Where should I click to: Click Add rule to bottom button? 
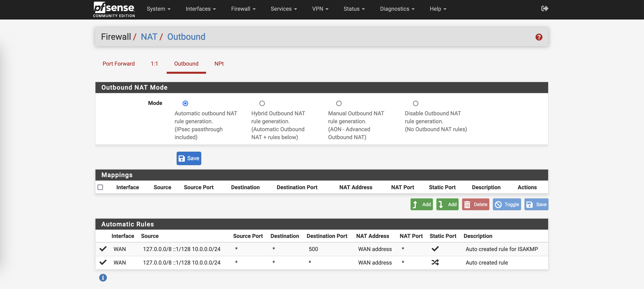tap(447, 204)
